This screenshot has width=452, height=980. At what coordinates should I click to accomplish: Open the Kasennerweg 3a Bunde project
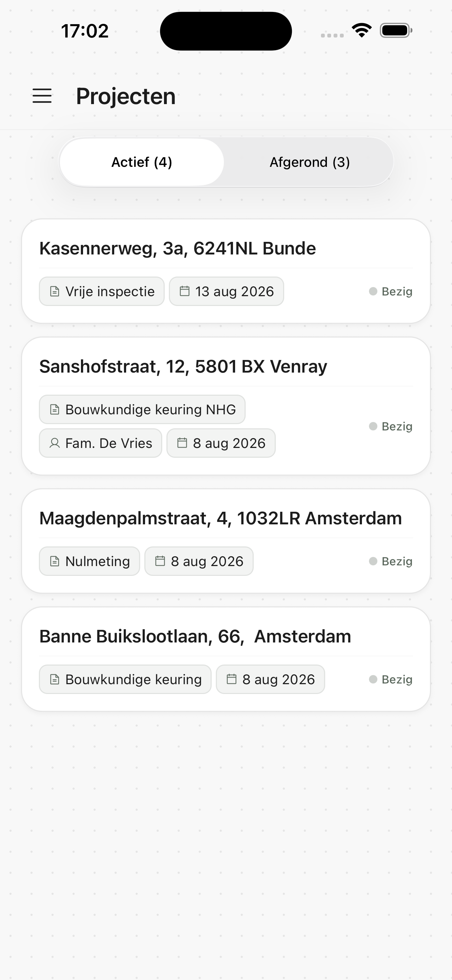(226, 271)
